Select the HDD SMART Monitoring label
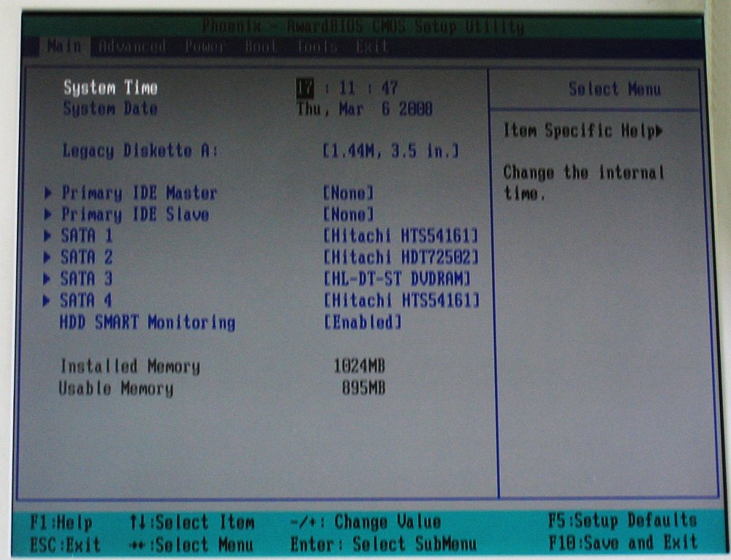The image size is (731, 560). 148,322
